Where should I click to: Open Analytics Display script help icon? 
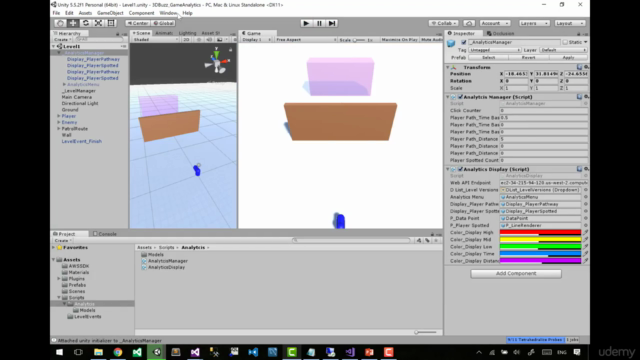click(x=579, y=169)
